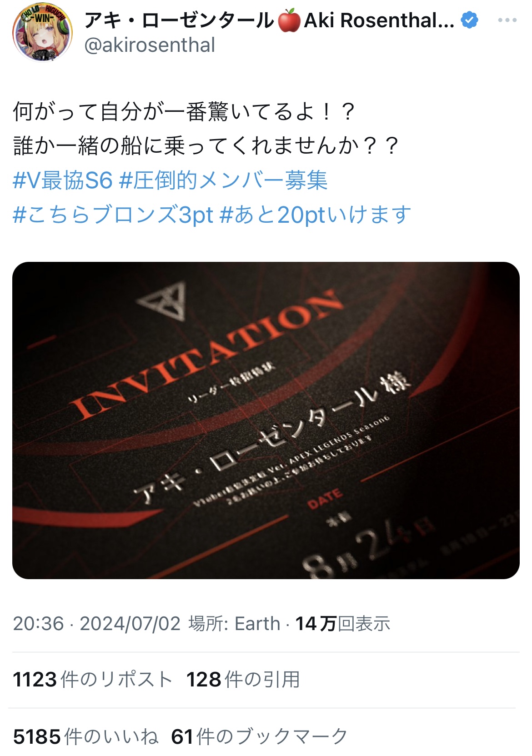Open hashtag #V最協S6
Image resolution: width=532 pixels, height=756 pixels.
(62, 180)
